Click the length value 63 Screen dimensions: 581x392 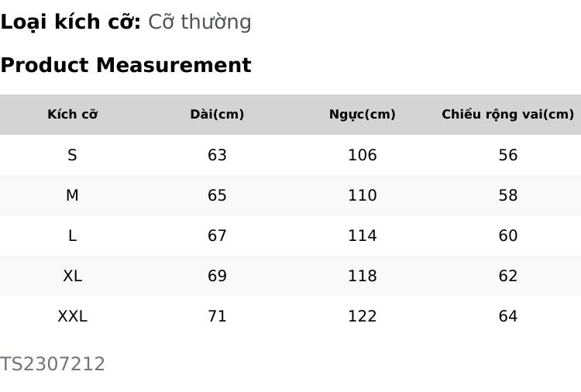pos(217,155)
